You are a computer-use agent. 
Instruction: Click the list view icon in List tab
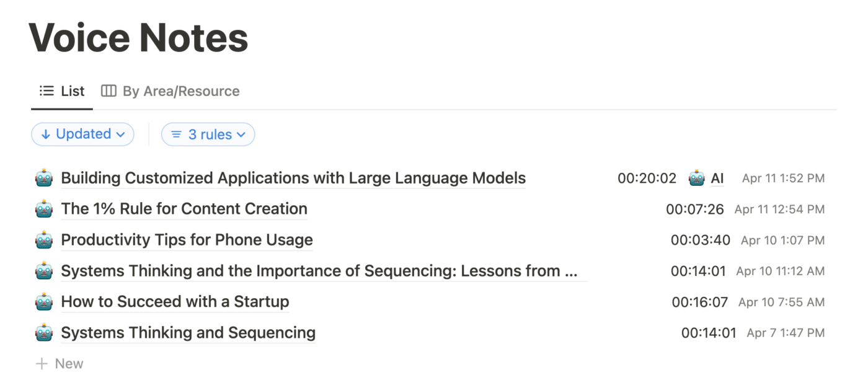46,91
